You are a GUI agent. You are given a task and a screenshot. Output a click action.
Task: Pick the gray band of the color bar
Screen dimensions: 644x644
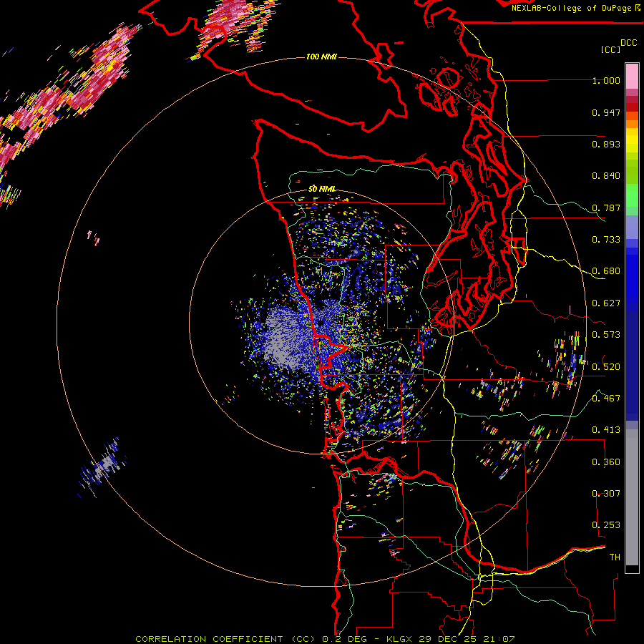coord(632,497)
